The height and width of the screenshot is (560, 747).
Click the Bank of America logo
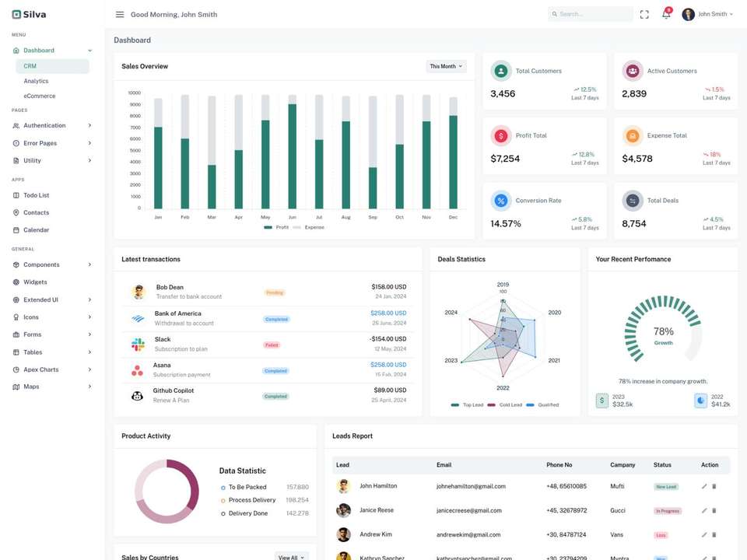139,318
